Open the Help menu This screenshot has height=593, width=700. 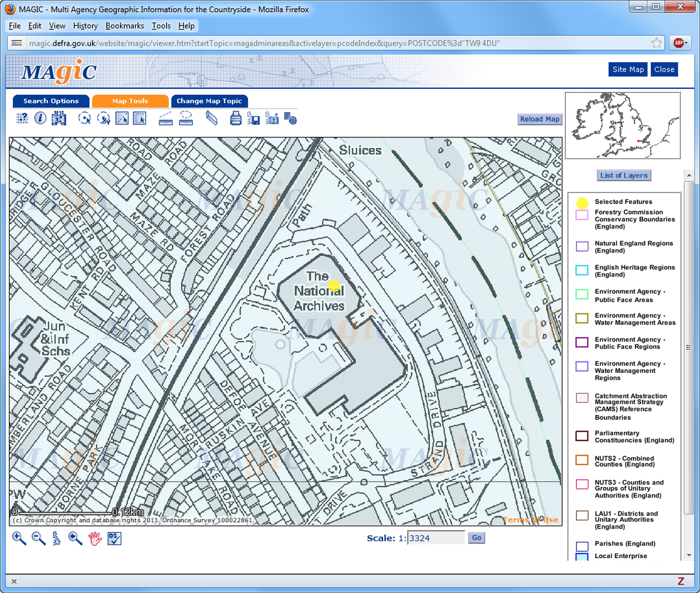[x=186, y=26]
